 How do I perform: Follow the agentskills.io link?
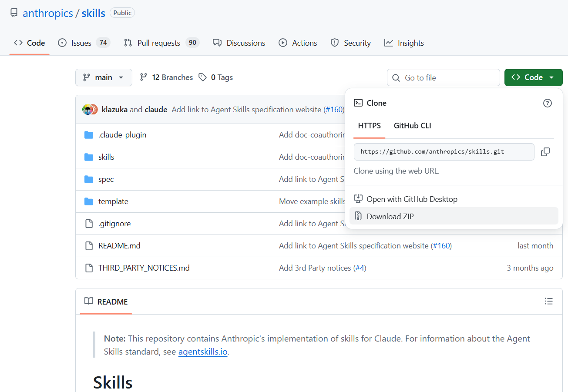click(x=203, y=352)
